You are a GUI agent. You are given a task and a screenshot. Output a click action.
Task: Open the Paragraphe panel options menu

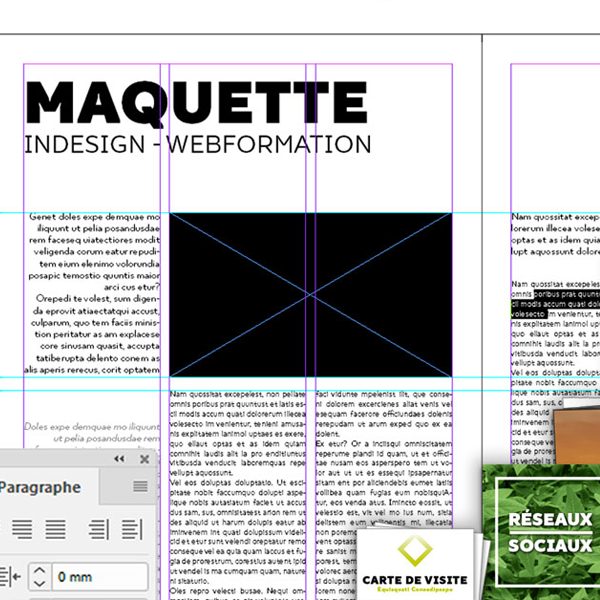[x=139, y=487]
